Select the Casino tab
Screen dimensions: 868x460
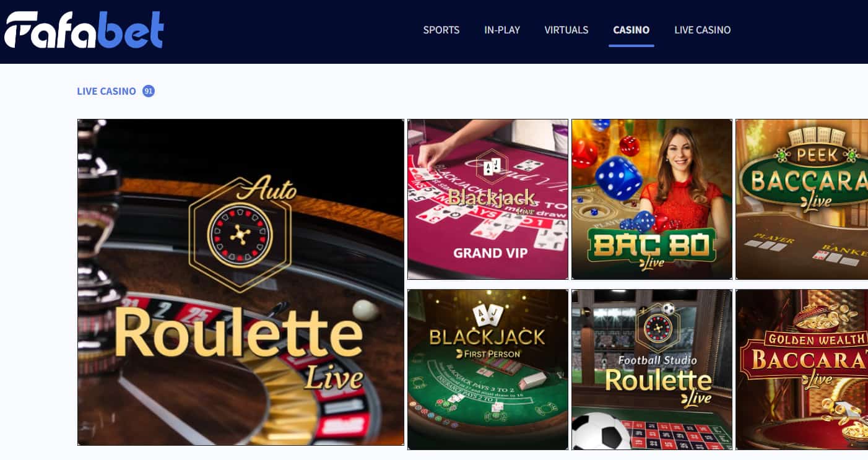631,30
